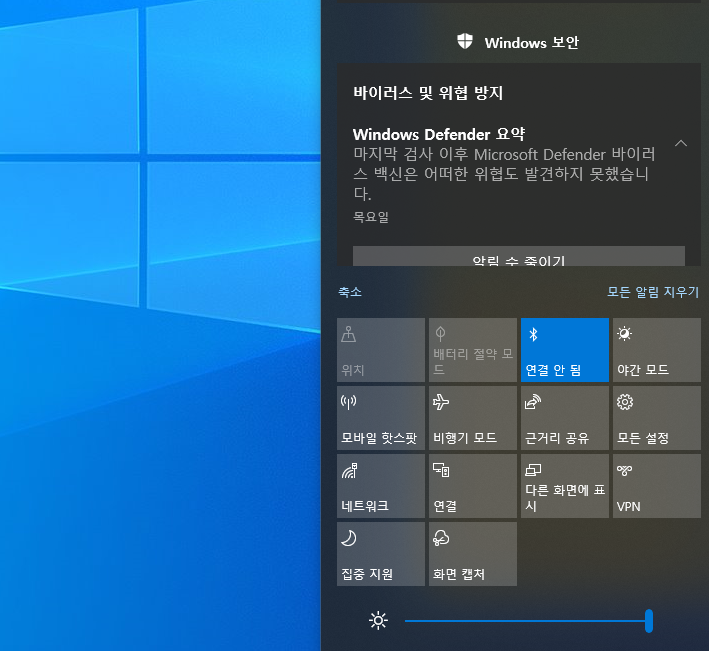Click the 목요일 timestamp text
709x651 pixels.
(x=371, y=217)
